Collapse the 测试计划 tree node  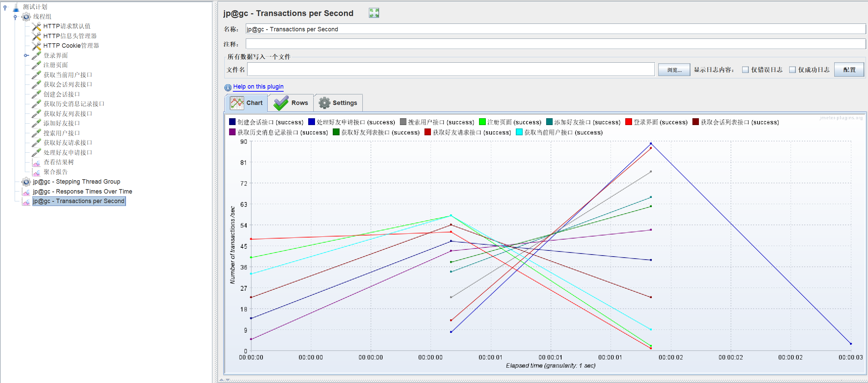pyautogui.click(x=5, y=7)
